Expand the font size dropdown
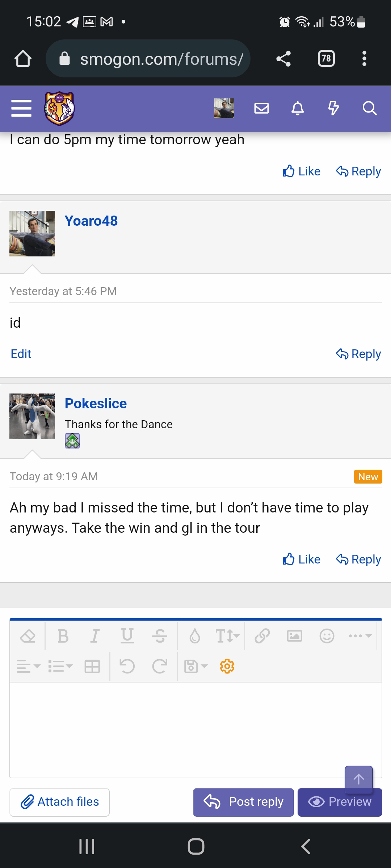391x868 pixels. click(227, 636)
